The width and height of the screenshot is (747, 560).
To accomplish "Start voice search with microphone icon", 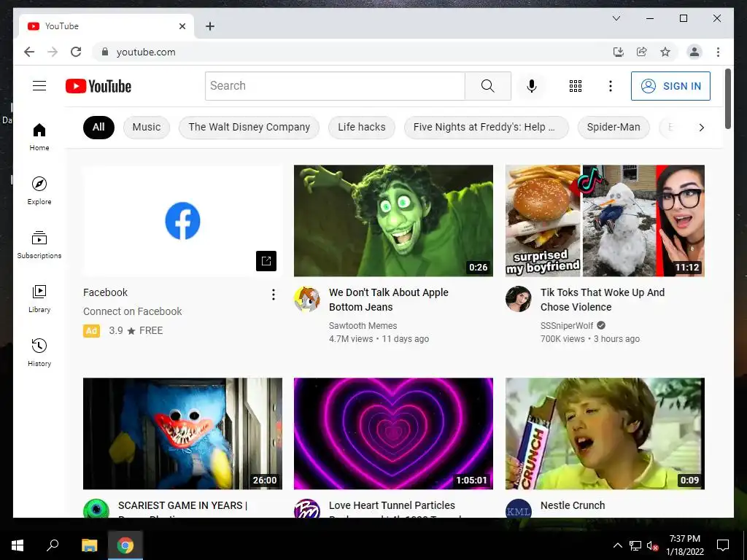I will tap(532, 86).
